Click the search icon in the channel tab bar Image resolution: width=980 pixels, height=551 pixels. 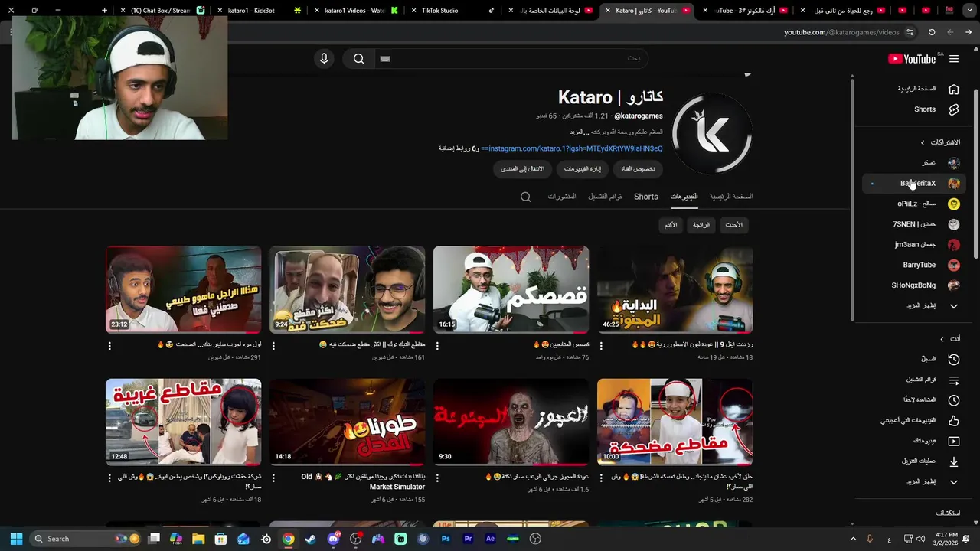click(525, 197)
